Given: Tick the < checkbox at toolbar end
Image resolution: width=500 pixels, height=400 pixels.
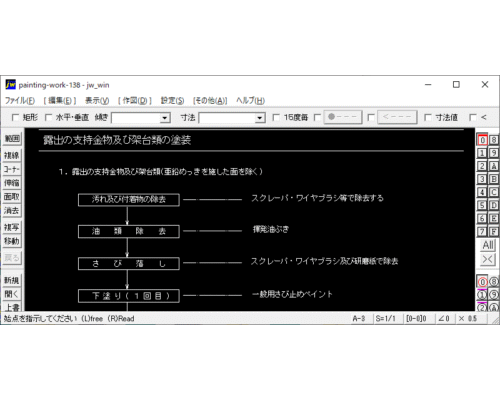Looking at the screenshot, I should [x=473, y=117].
